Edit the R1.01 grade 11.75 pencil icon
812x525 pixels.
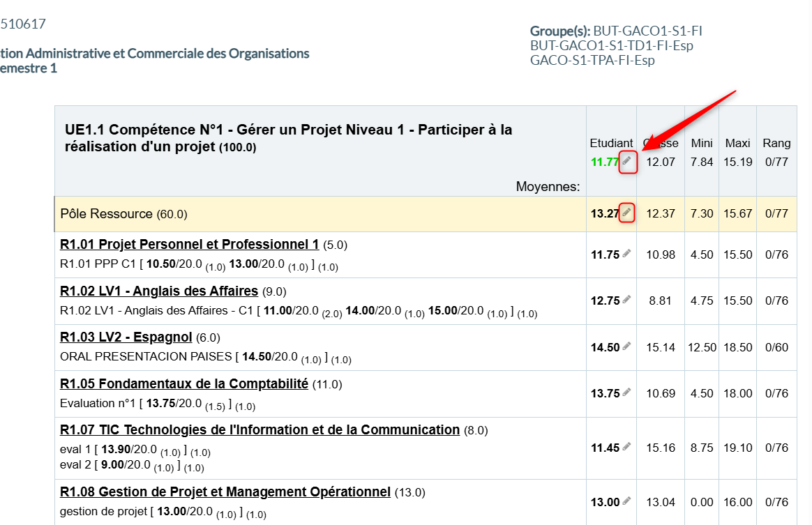[626, 254]
